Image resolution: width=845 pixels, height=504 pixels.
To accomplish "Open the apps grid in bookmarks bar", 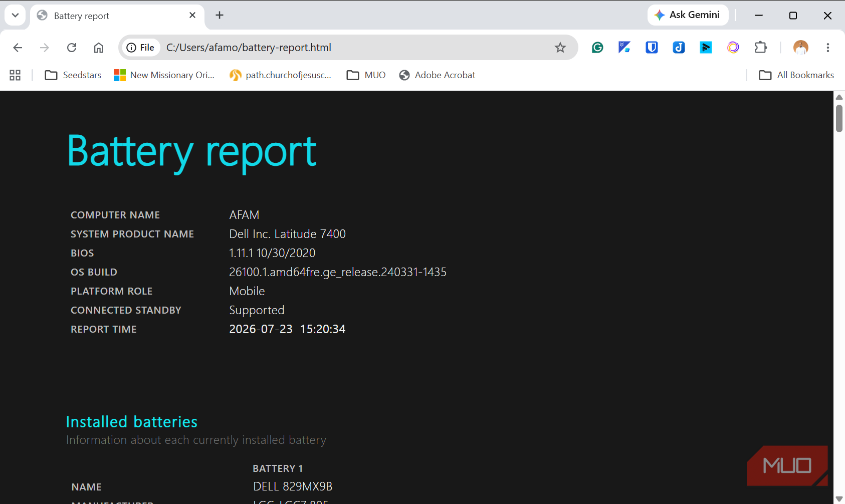I will pos(15,75).
